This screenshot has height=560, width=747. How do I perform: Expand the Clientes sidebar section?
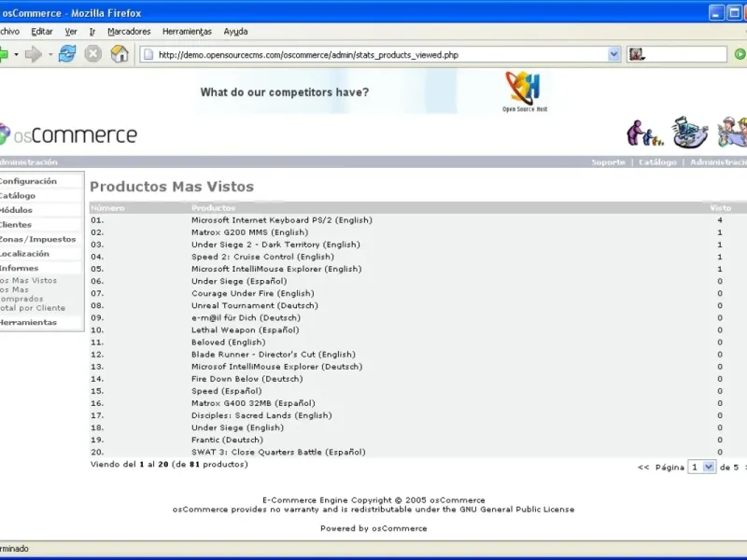(x=16, y=225)
